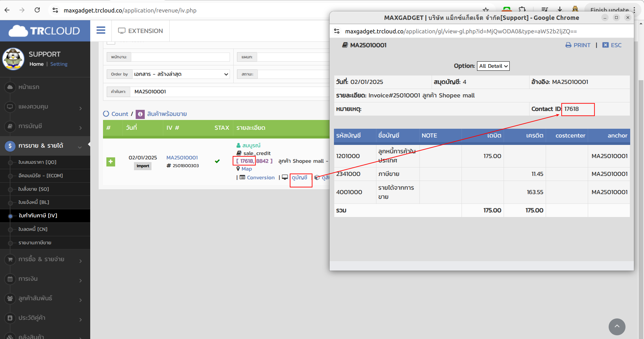
Task: Click the dollar icon for sales & revenue
Action: [10, 146]
